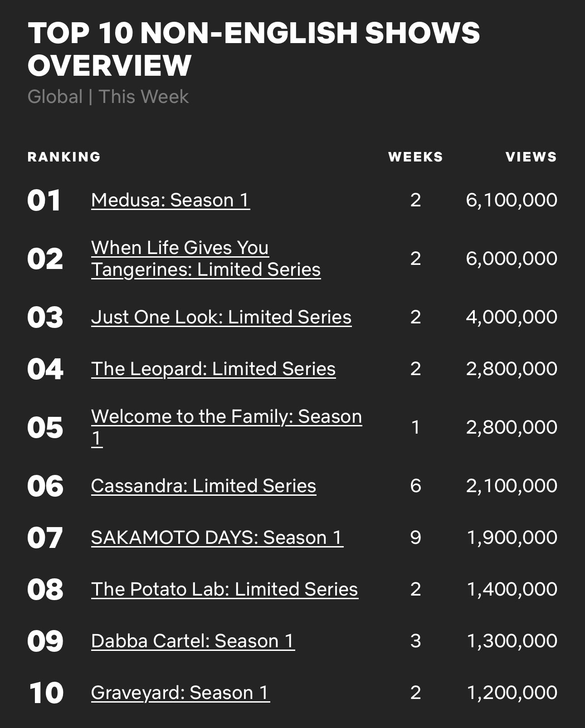
Task: Click Just One Look: Limited Series
Action: coord(221,317)
